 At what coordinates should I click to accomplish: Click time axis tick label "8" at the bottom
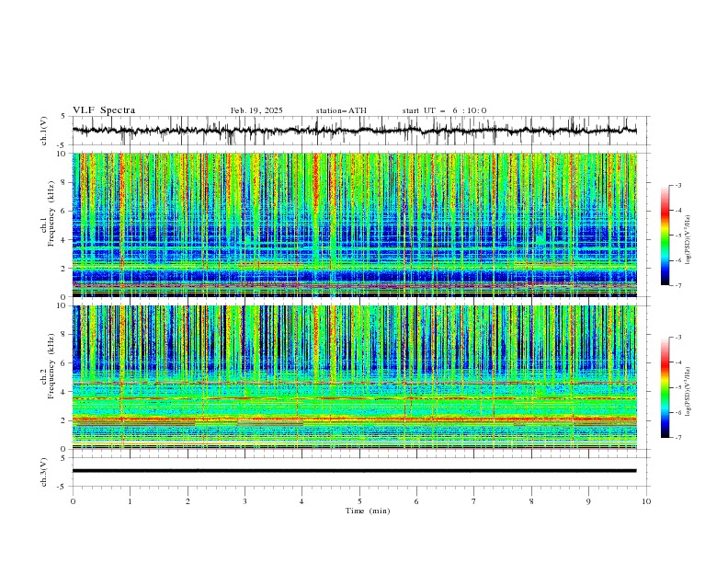point(531,501)
